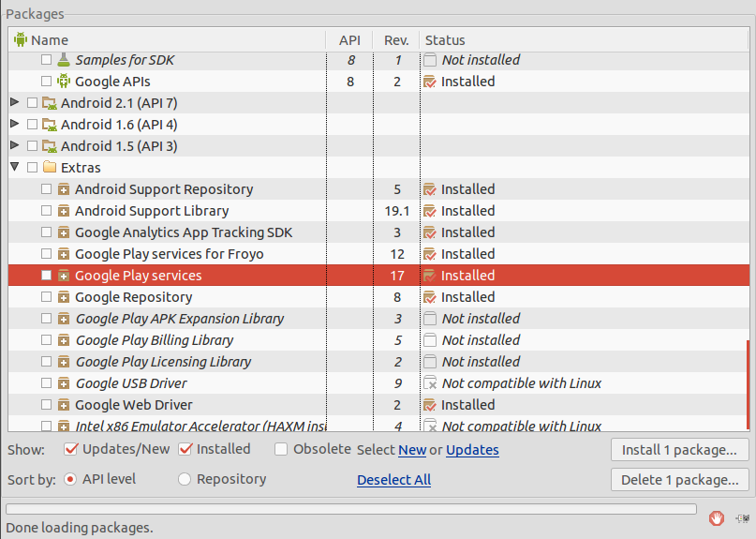Viewport: 756px width, 539px height.
Task: Click the Google USB Driver package icon
Action: [x=64, y=383]
